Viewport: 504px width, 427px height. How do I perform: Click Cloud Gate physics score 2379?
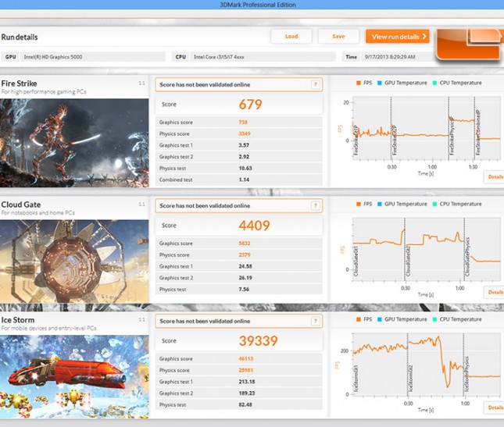(x=245, y=254)
